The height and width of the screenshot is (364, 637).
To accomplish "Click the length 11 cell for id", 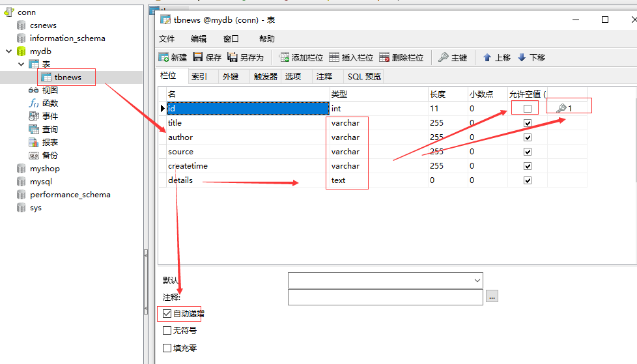I will pyautogui.click(x=447, y=109).
